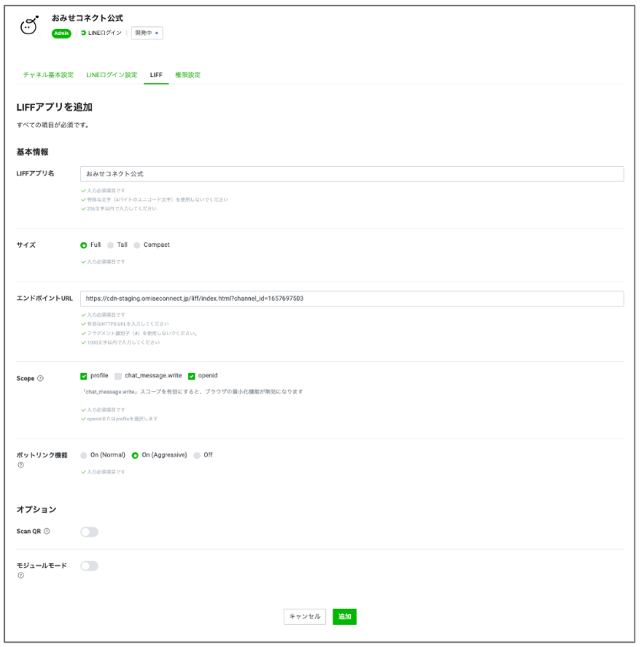The width and height of the screenshot is (644, 647).
Task: Click the green 追加 button
Action: (344, 617)
